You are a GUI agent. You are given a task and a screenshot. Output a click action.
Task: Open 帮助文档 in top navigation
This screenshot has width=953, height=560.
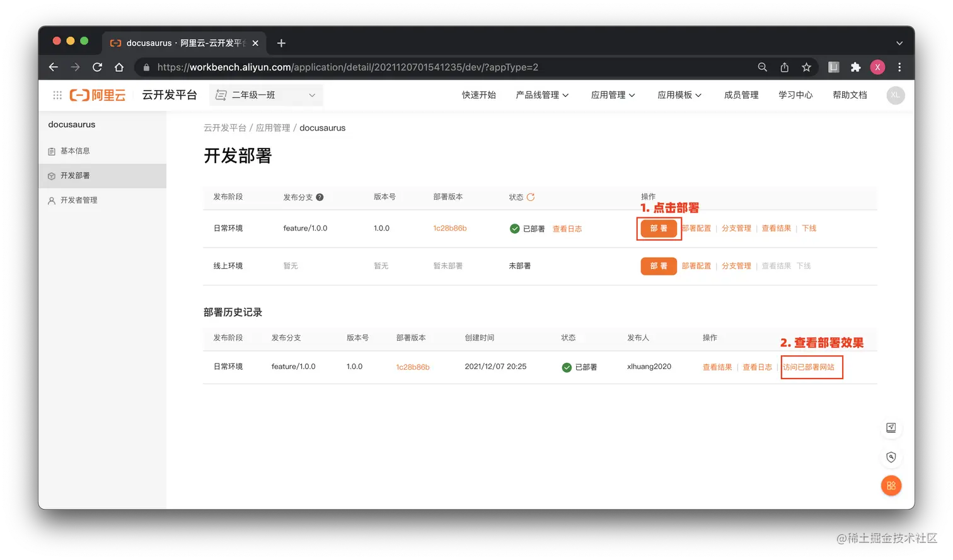point(850,95)
